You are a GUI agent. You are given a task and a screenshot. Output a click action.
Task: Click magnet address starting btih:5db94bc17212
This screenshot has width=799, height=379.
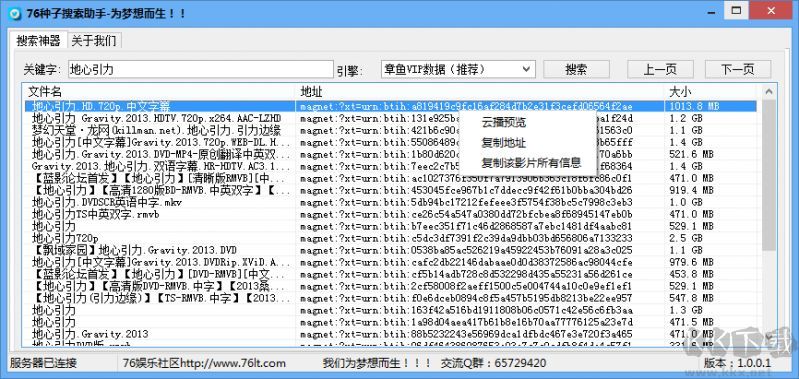point(466,202)
